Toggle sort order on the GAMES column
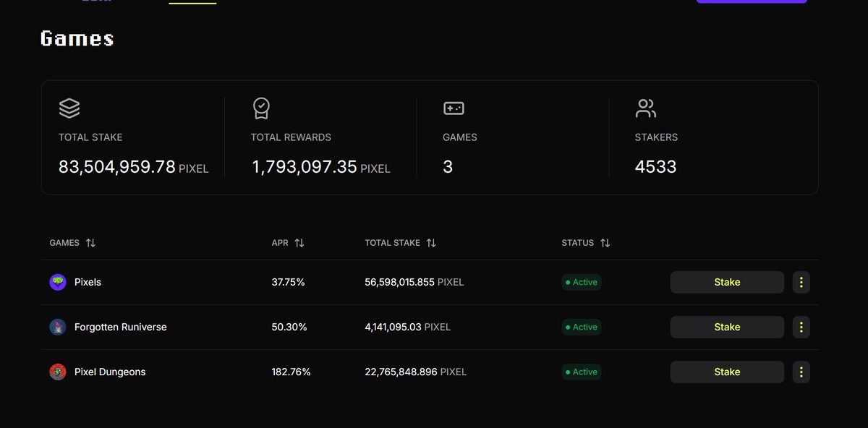Image resolution: width=868 pixels, height=428 pixels. [90, 243]
